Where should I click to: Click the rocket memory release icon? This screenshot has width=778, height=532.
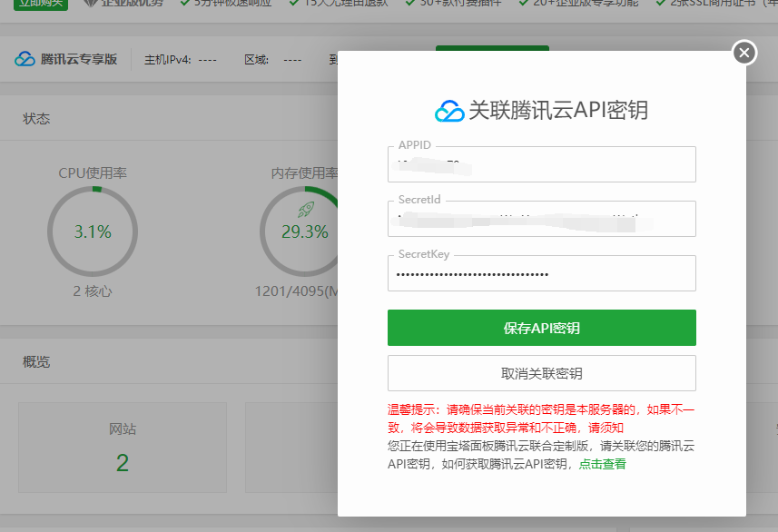point(306,210)
